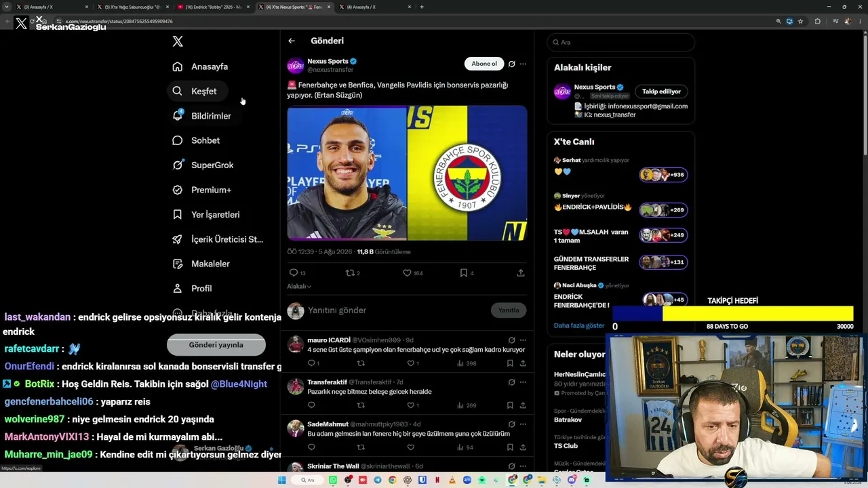Screen dimensions: 868x488
Task: Open more options on Nexus Sports post
Action: (x=523, y=64)
